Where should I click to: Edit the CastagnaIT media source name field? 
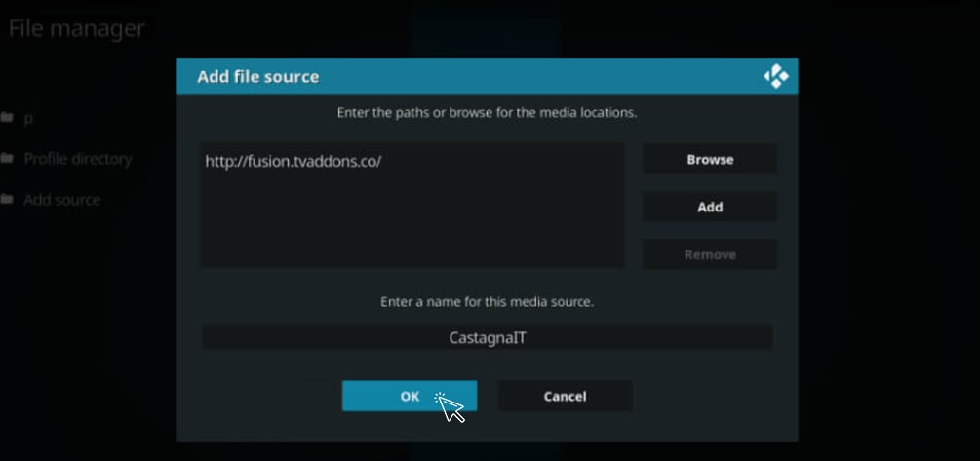coord(488,338)
